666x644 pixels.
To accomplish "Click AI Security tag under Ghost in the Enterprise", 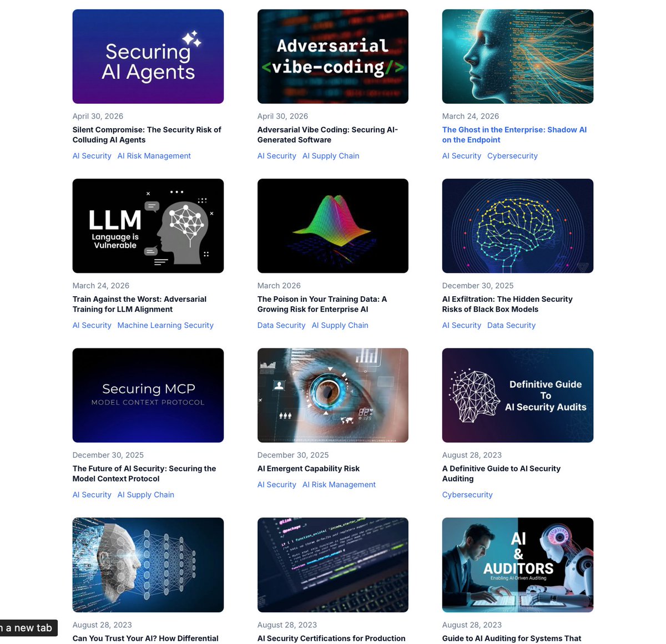I will tap(462, 156).
